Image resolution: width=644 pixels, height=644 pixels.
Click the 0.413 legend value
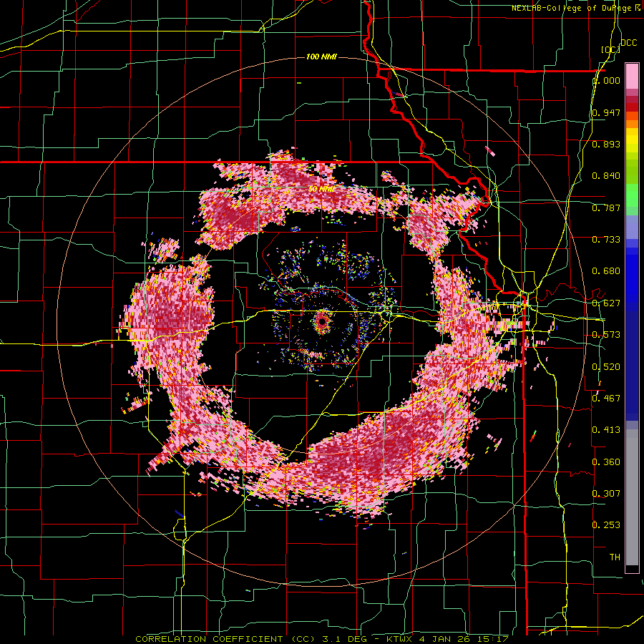click(x=606, y=430)
